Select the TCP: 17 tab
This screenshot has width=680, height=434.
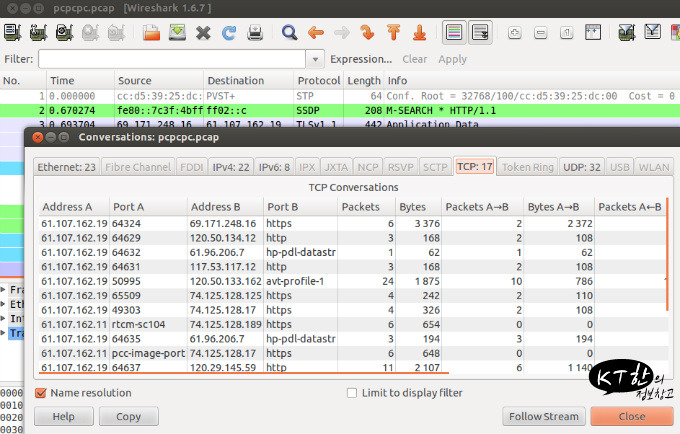tap(474, 166)
